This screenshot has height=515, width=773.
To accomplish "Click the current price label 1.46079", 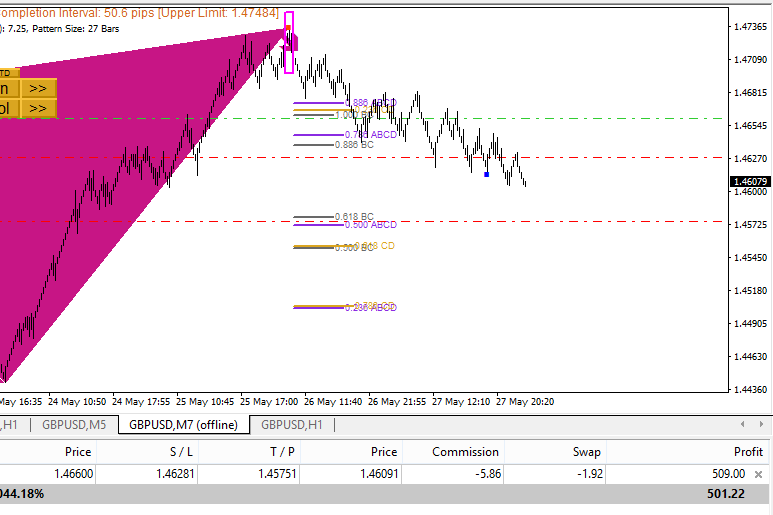I will [750, 182].
